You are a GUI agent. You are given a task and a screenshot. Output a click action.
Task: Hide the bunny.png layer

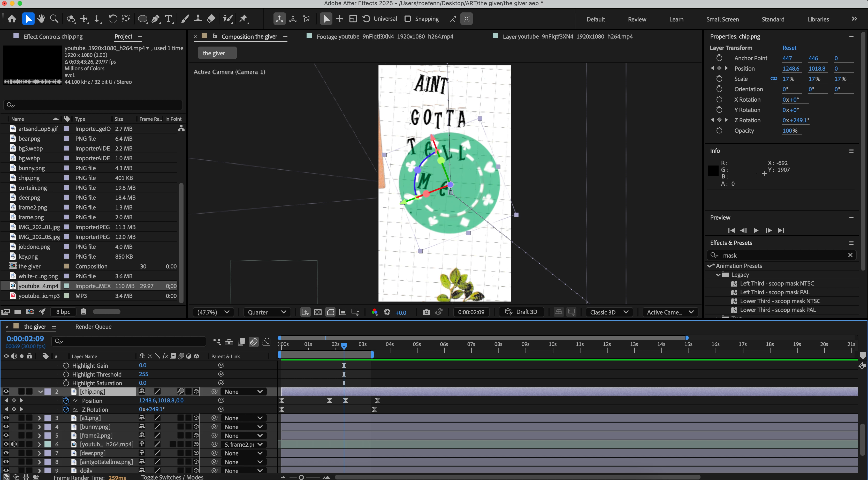click(x=6, y=426)
